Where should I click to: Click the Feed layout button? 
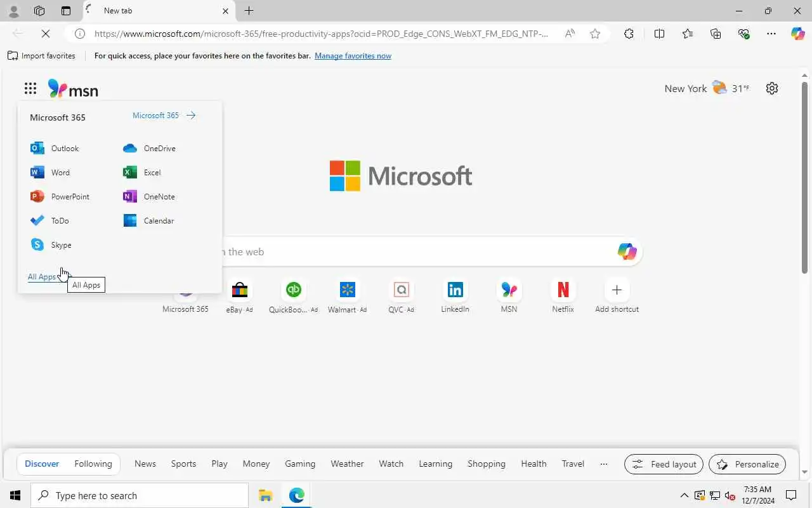pyautogui.click(x=664, y=464)
